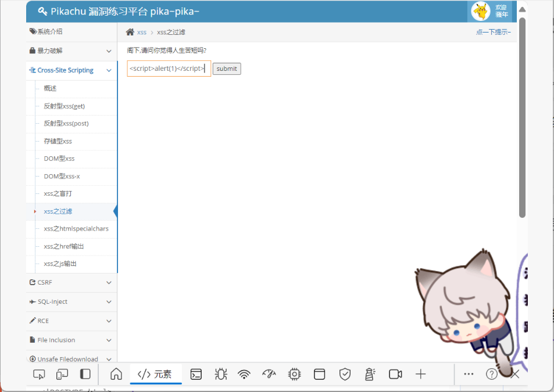Open the Security shield icon
Image resolution: width=554 pixels, height=392 pixels.
(x=345, y=374)
